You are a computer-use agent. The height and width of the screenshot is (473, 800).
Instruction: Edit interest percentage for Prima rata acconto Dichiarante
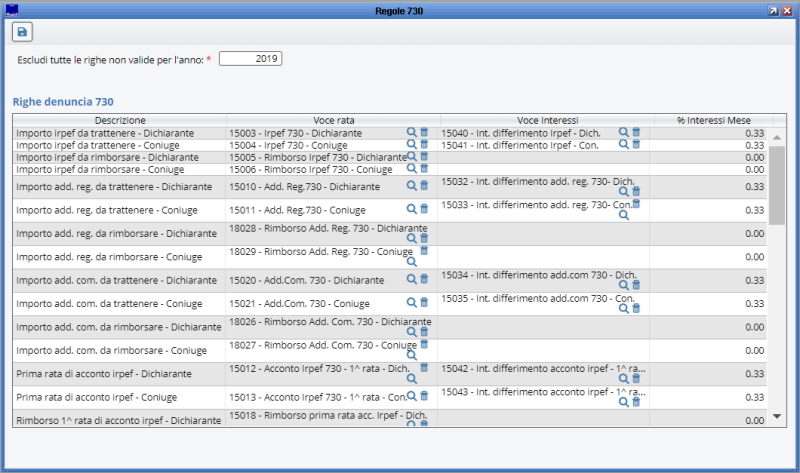click(x=712, y=374)
